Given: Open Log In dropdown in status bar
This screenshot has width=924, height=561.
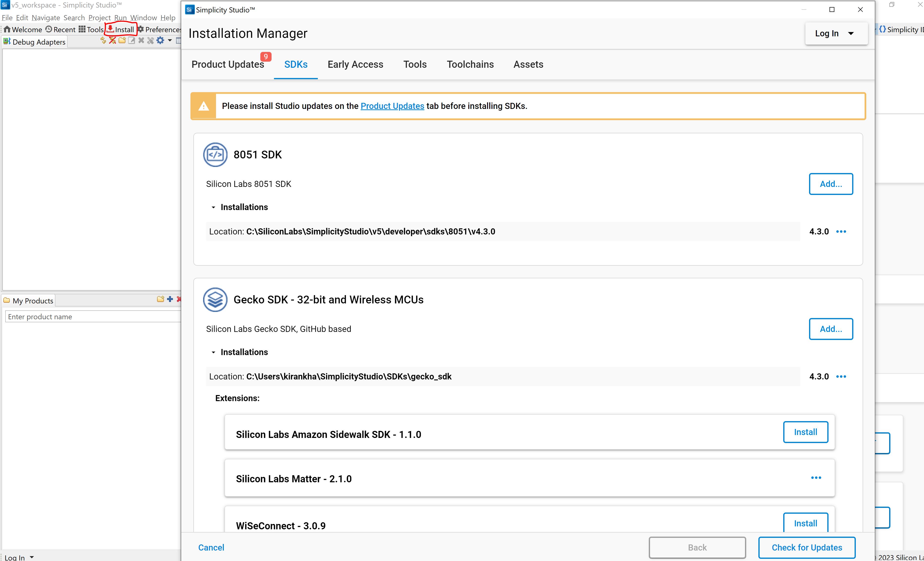Looking at the screenshot, I should 19,557.
